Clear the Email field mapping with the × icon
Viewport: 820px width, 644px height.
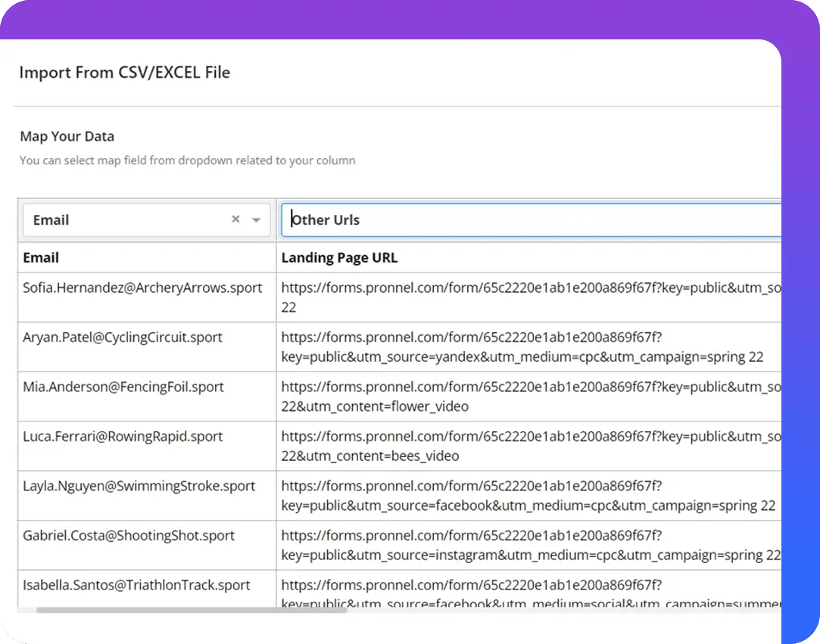(235, 219)
